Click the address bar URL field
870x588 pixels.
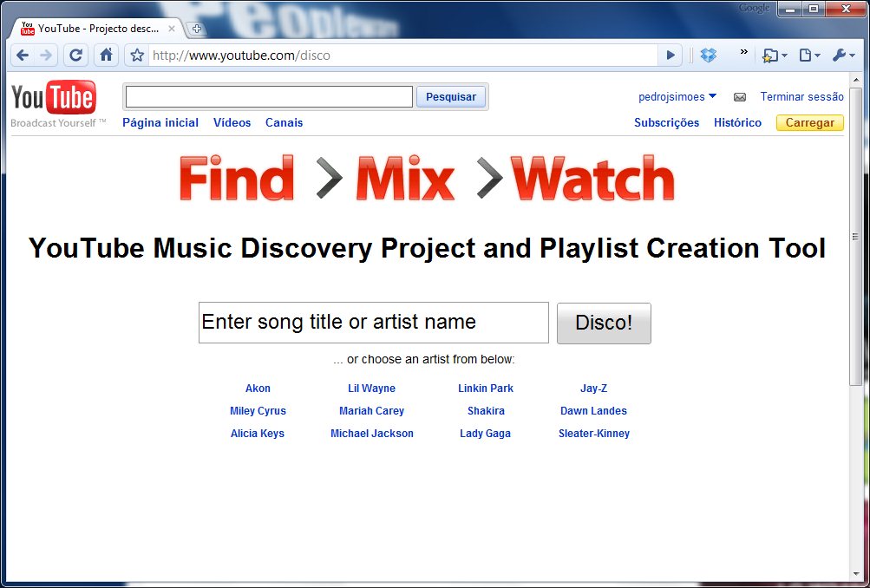pyautogui.click(x=403, y=56)
